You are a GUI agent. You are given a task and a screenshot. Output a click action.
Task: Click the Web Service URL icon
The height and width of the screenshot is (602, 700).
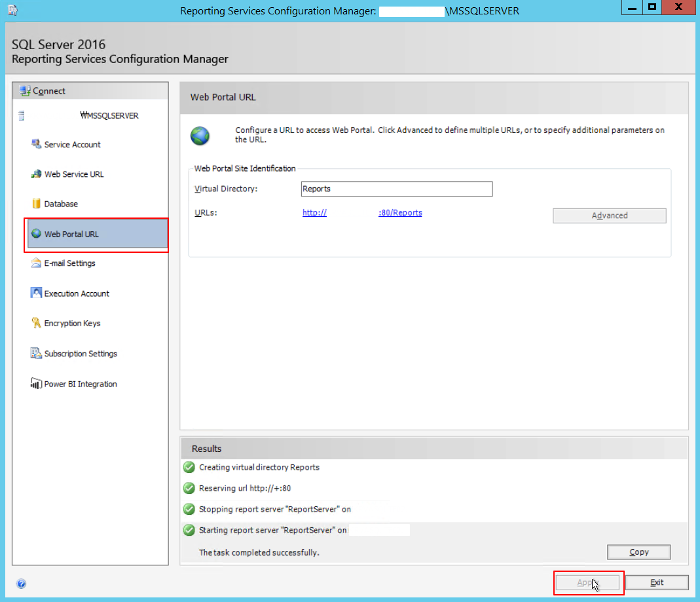pyautogui.click(x=36, y=174)
